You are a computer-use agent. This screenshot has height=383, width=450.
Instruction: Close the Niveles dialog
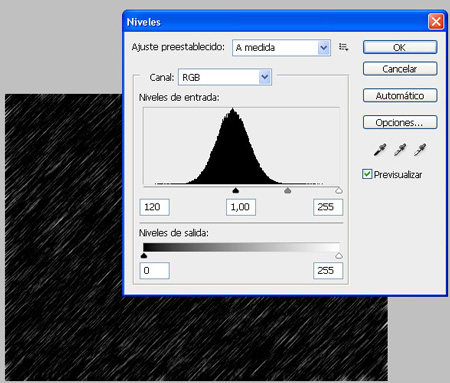(436, 22)
